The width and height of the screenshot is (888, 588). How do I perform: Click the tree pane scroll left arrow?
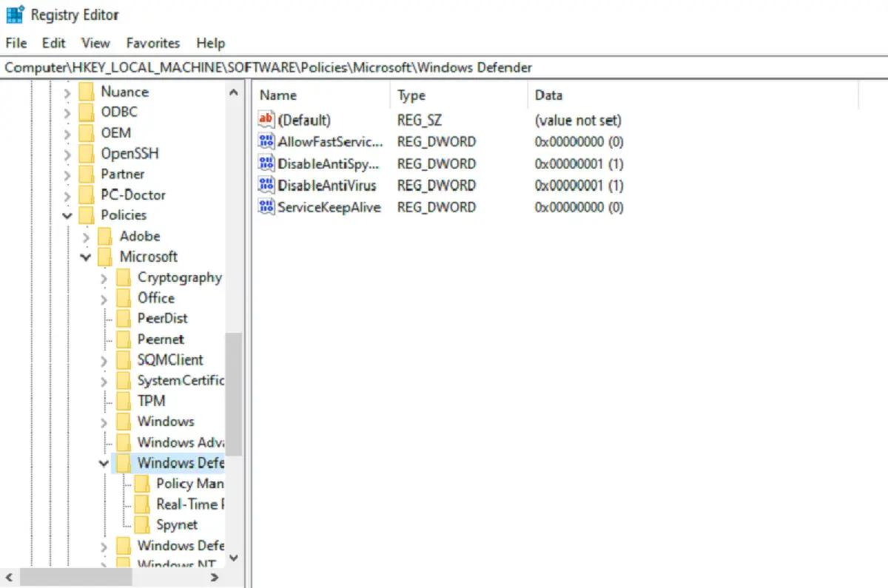[9, 577]
